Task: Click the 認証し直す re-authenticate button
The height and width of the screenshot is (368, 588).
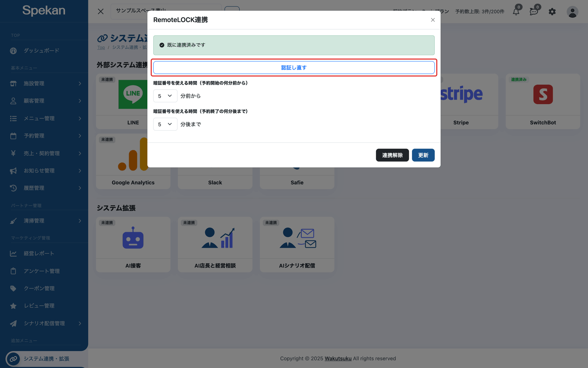Action: pyautogui.click(x=294, y=68)
